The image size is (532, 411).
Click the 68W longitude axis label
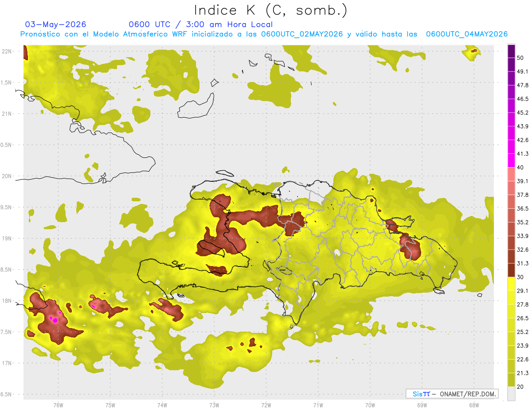473,405
